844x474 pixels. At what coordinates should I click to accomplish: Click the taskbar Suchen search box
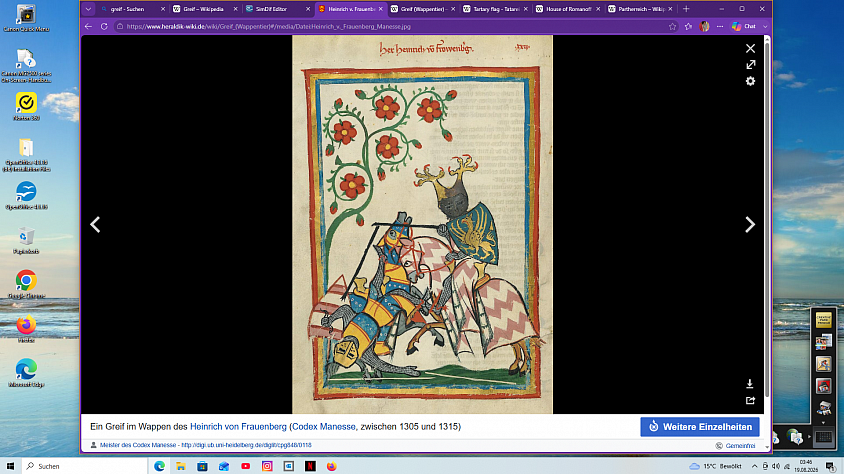(x=85, y=466)
